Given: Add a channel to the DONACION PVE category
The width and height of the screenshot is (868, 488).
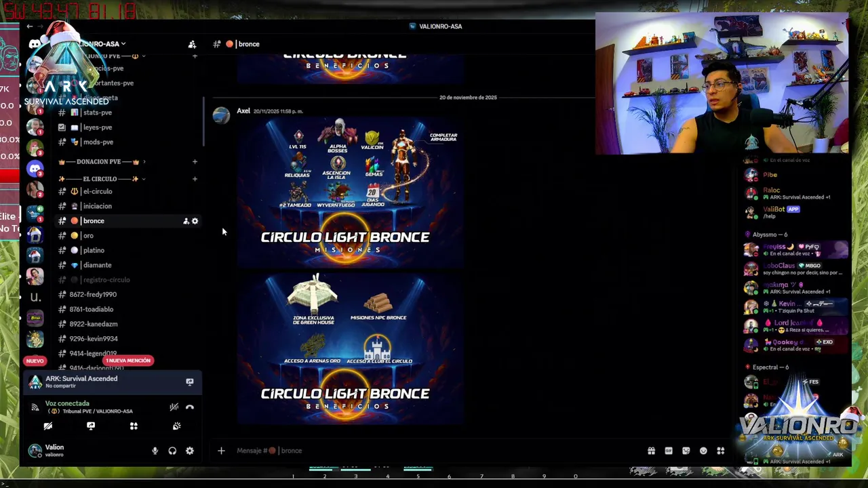Looking at the screenshot, I should pos(195,162).
